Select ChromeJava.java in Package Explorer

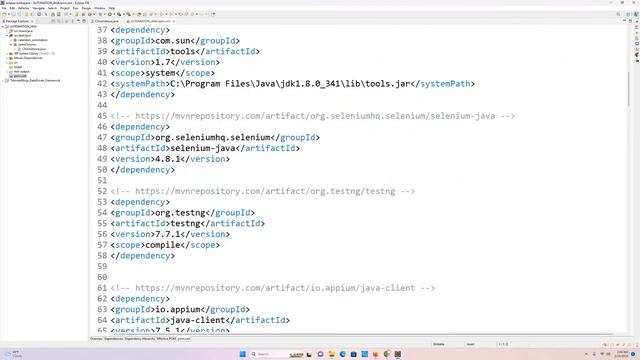click(x=33, y=49)
